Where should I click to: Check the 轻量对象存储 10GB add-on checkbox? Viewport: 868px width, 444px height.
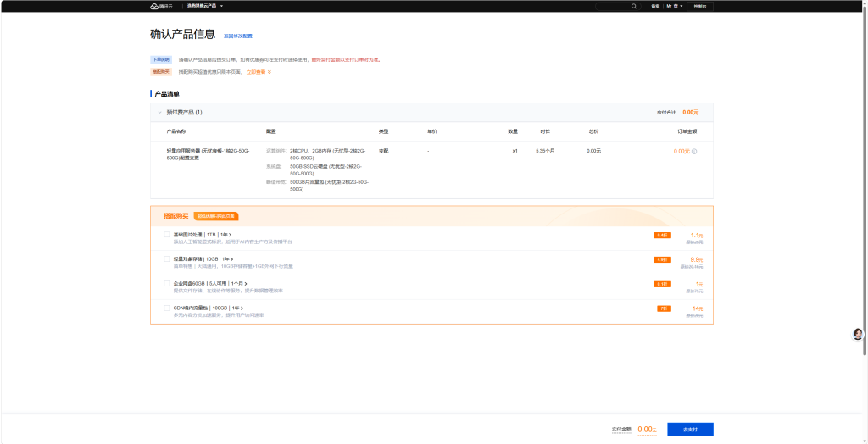click(167, 258)
